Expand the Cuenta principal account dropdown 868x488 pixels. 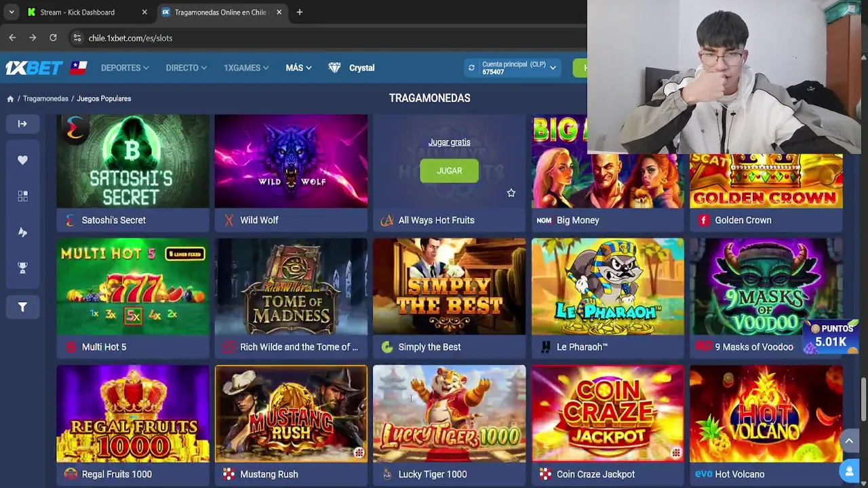coord(553,68)
